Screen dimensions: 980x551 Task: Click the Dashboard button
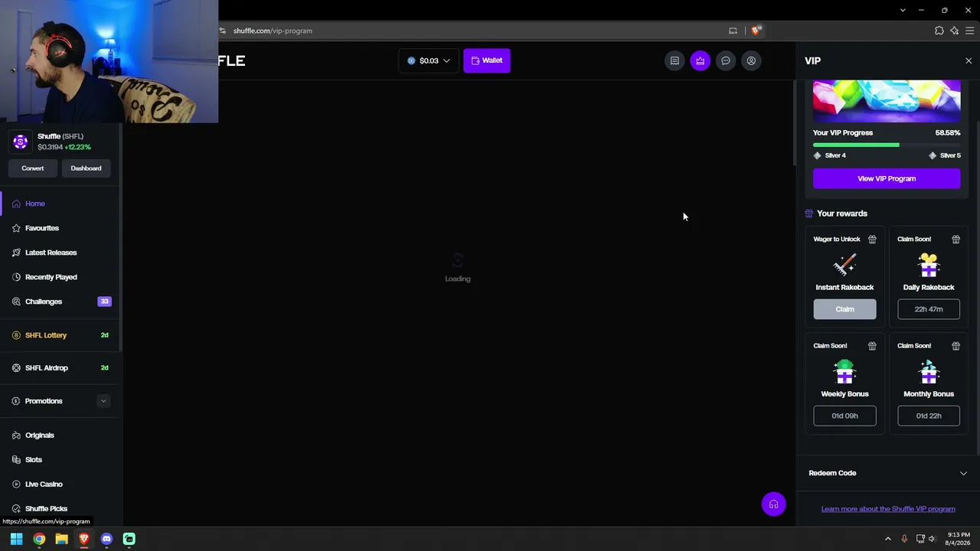86,168
